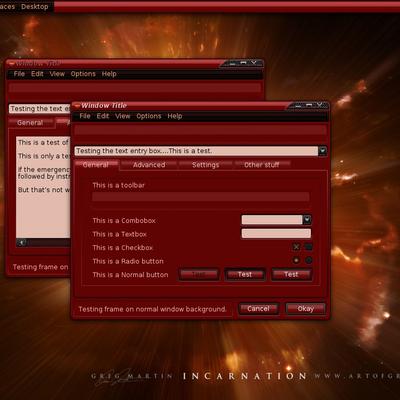Minimize the back window
The height and width of the screenshot is (400, 400).
pos(232,63)
